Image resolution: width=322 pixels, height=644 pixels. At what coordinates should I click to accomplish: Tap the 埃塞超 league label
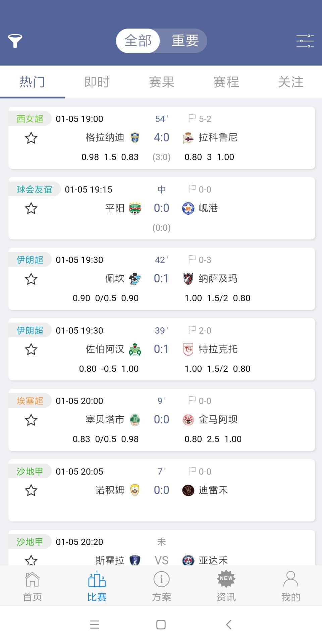(30, 401)
